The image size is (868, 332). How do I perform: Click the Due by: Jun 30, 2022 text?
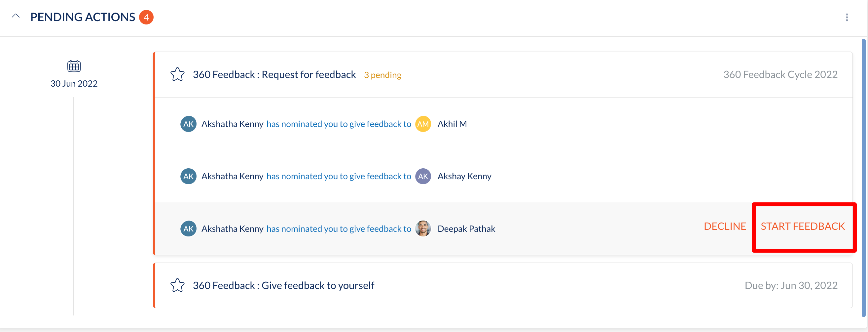point(791,285)
